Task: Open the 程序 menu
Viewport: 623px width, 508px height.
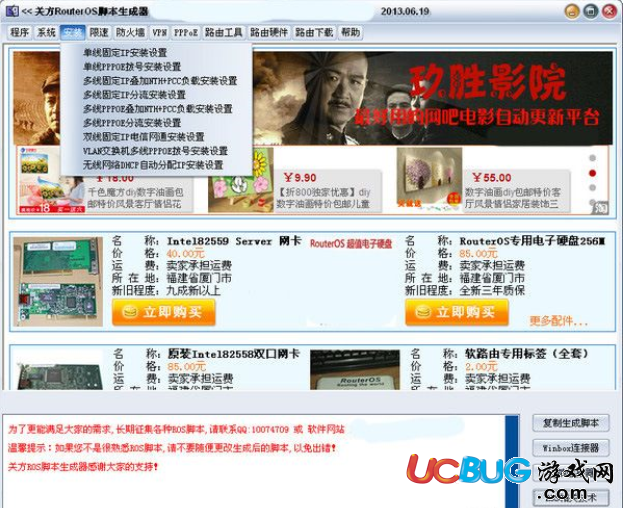Action: 19,32
